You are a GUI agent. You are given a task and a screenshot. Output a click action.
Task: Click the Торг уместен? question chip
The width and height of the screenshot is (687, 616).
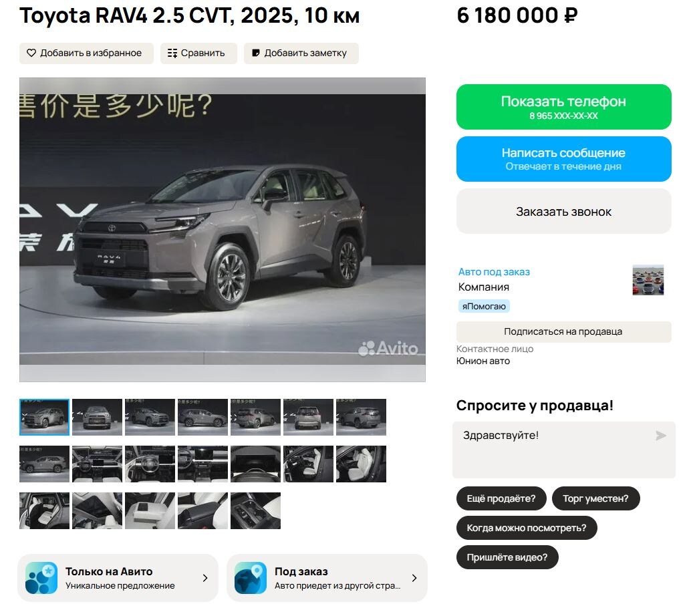596,498
